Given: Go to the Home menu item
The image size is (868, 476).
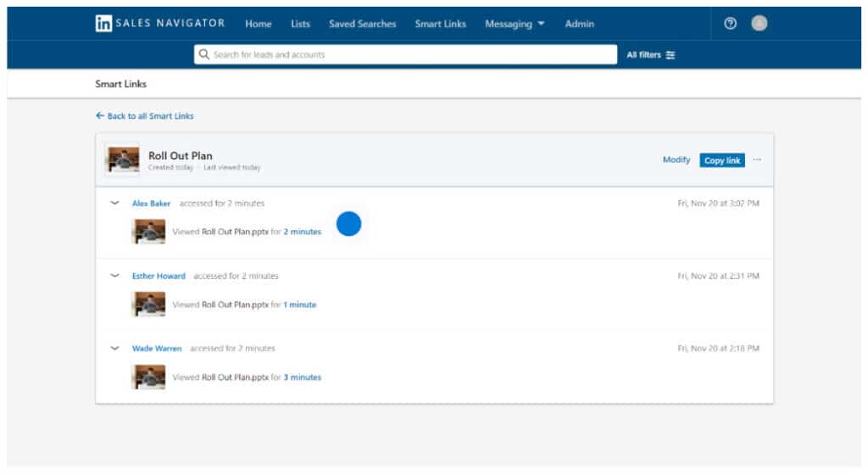Looking at the screenshot, I should [259, 24].
